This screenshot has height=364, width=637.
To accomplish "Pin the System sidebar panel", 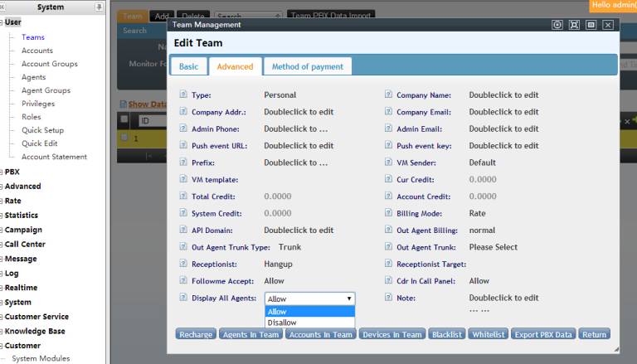I will (100, 7).
